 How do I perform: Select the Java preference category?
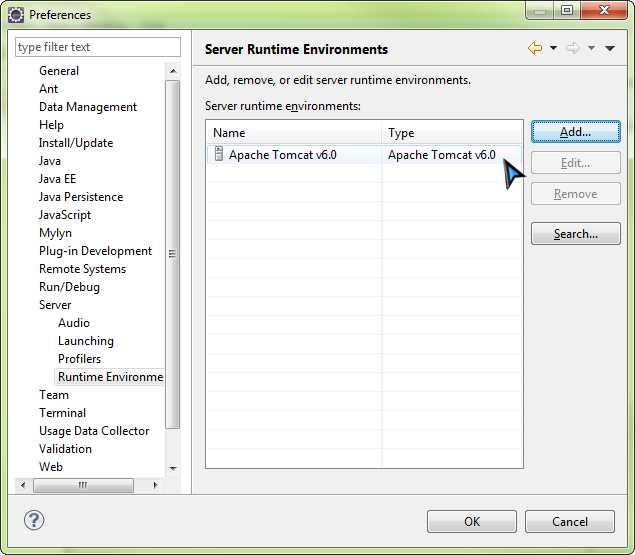tap(50, 161)
